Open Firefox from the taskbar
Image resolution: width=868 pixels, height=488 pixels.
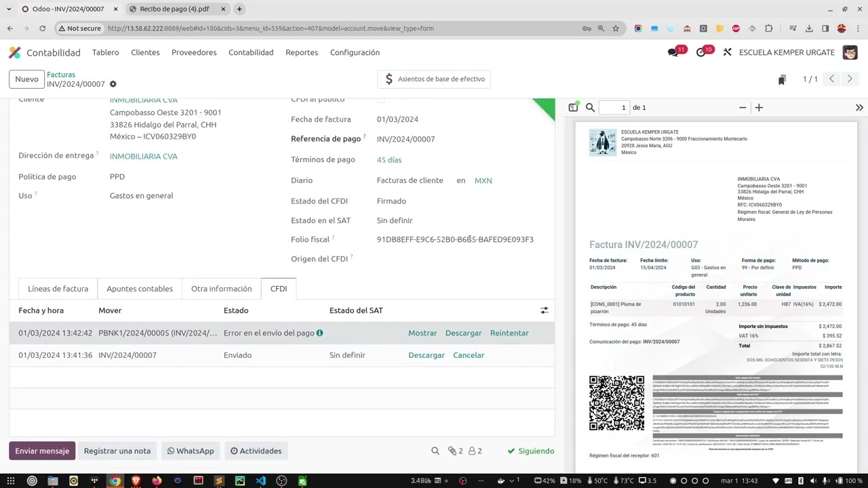pos(157,481)
